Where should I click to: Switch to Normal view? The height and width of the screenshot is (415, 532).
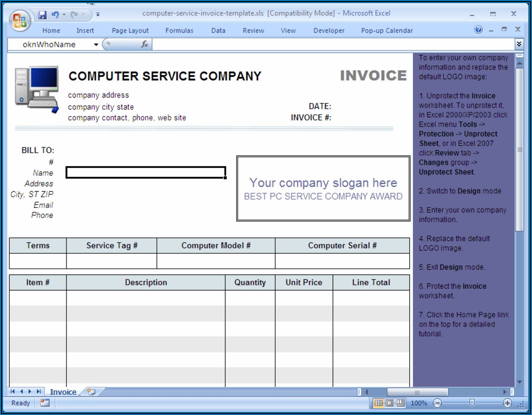point(378,403)
